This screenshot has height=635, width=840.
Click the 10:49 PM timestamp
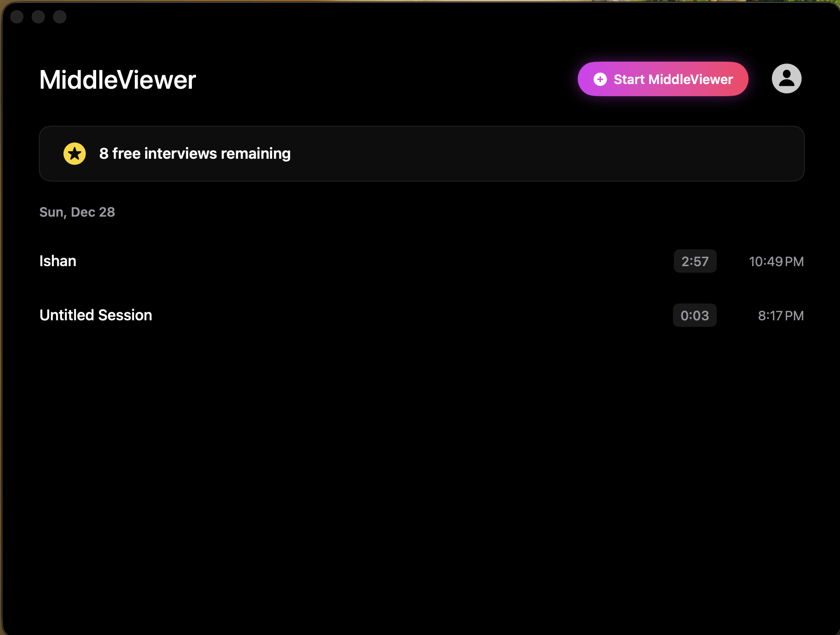[x=776, y=261]
